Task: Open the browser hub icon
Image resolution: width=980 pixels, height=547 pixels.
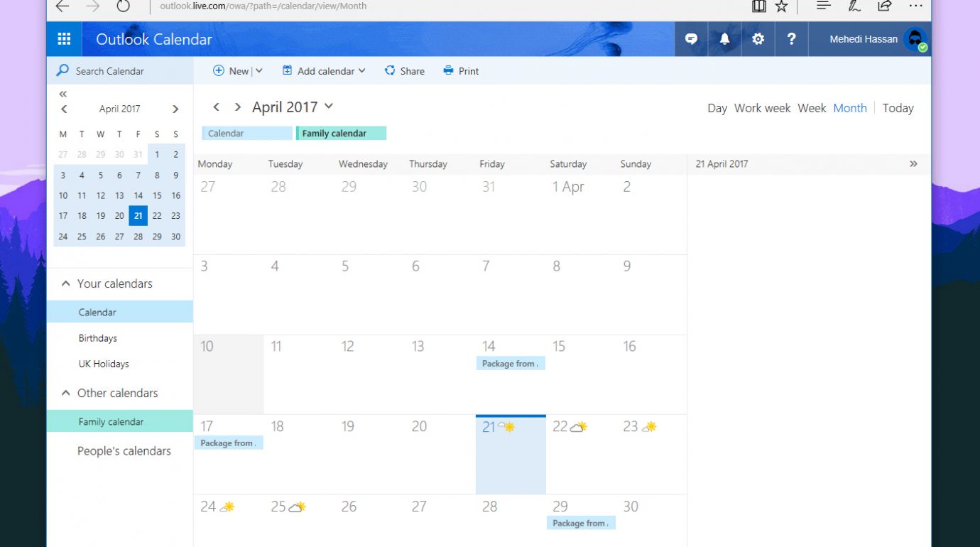Action: click(x=823, y=6)
